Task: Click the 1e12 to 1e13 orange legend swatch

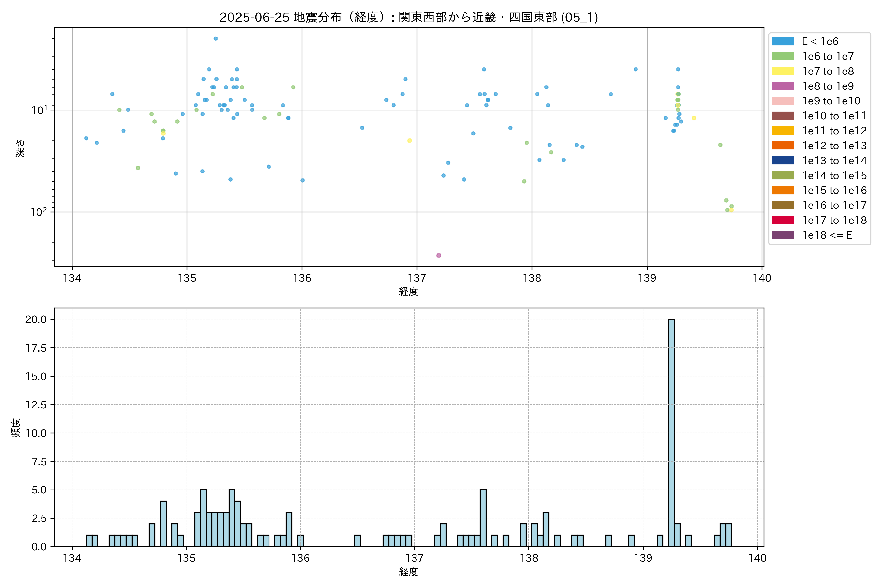Action: point(783,146)
